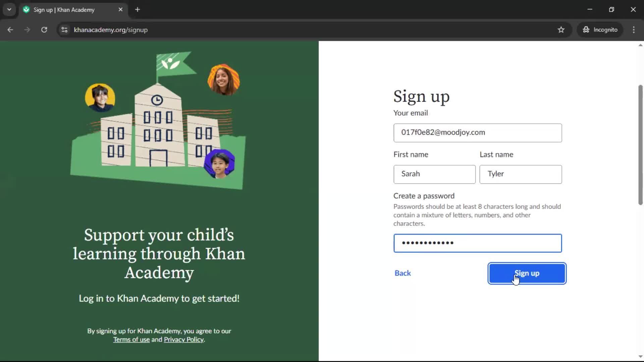Click the page's vertical scrollbar thumb
Screen dimensions: 644x362
[x=640, y=145]
